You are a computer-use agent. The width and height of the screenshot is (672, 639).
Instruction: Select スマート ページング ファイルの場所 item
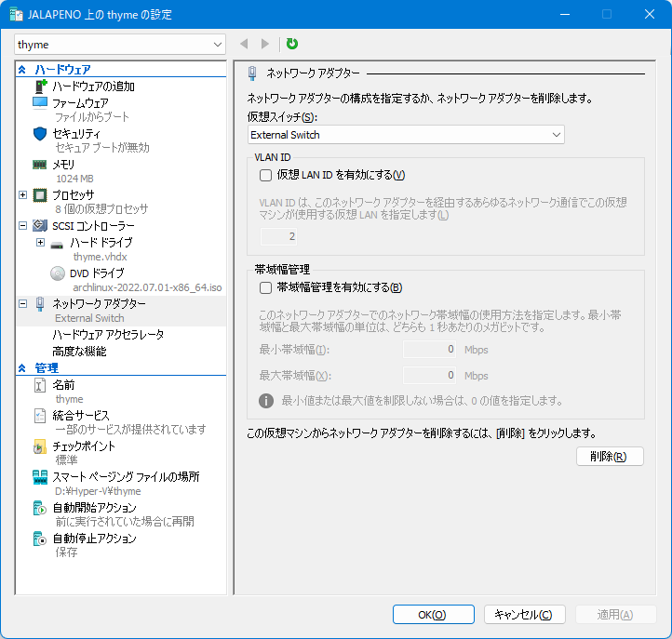pos(126,476)
